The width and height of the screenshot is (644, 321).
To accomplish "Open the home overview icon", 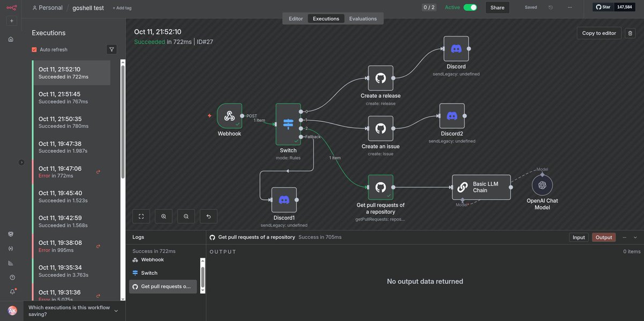I will pyautogui.click(x=11, y=39).
